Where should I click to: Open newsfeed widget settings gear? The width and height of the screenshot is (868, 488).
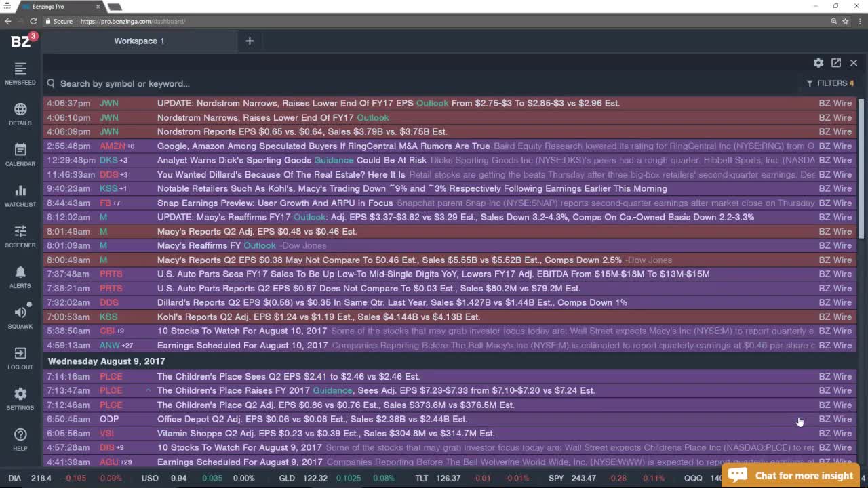(818, 62)
